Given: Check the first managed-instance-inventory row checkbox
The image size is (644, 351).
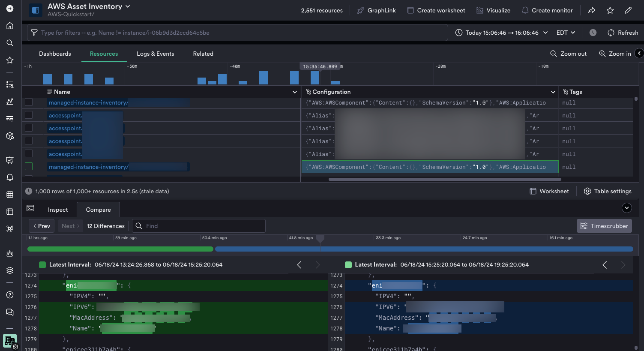Looking at the screenshot, I should point(29,102).
